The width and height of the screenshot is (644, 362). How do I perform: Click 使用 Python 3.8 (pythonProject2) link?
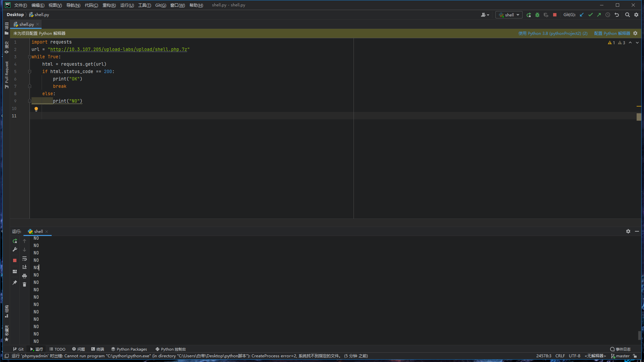coord(553,33)
